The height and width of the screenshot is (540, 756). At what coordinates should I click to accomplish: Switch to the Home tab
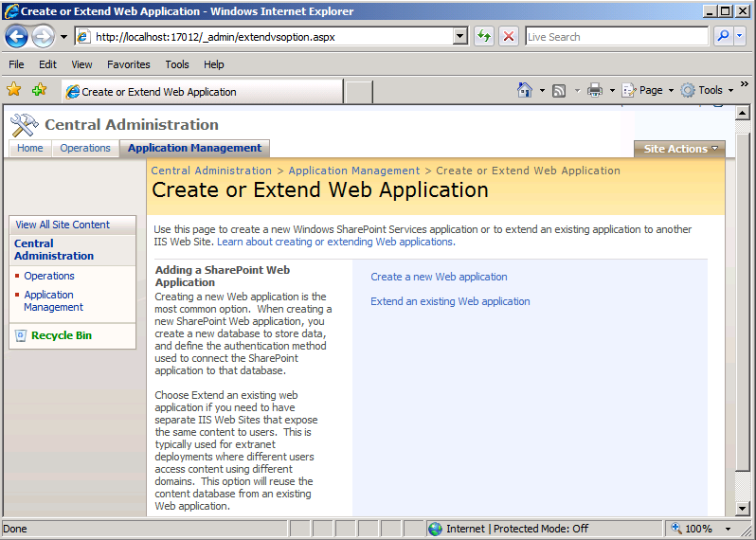pyautogui.click(x=30, y=148)
